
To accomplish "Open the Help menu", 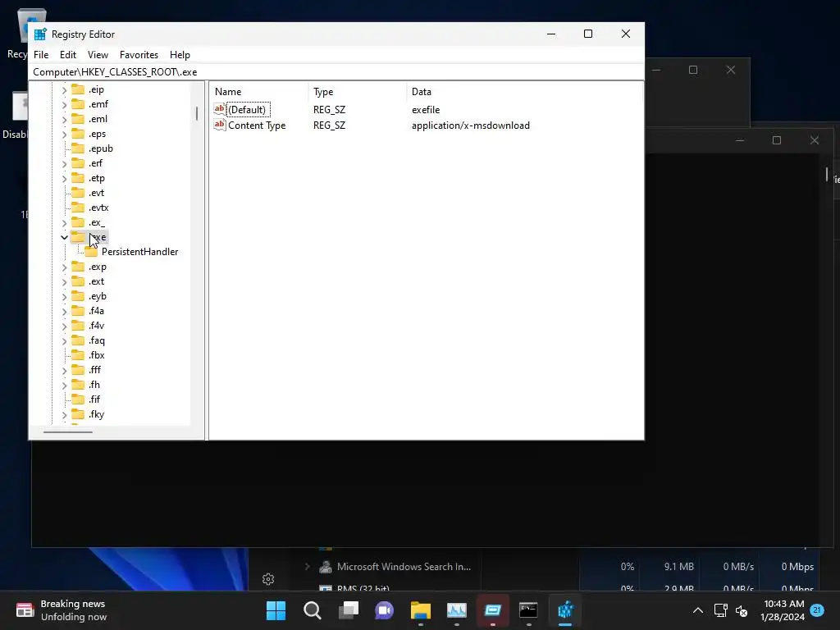I will coord(180,55).
